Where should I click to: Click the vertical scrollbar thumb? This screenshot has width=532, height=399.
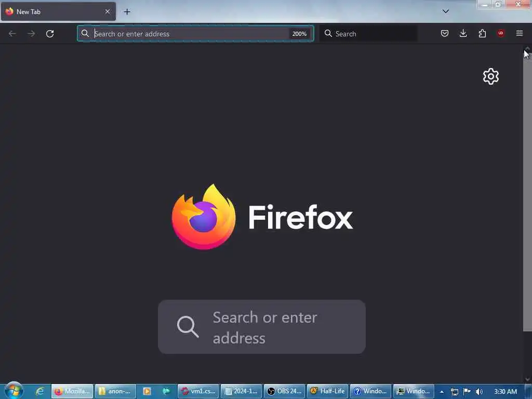click(x=527, y=192)
